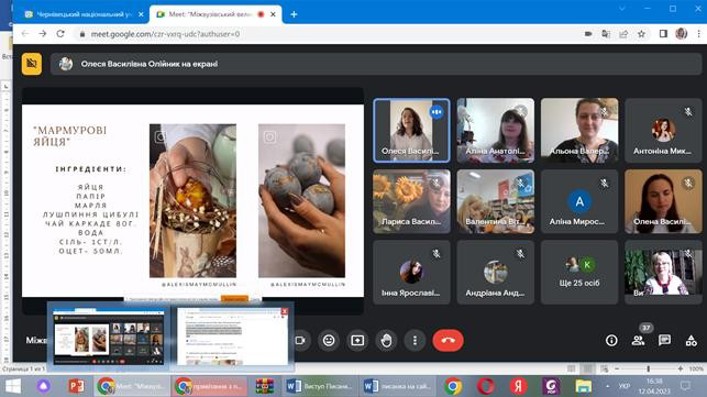Select Альона Валер... participant tile

pyautogui.click(x=579, y=130)
